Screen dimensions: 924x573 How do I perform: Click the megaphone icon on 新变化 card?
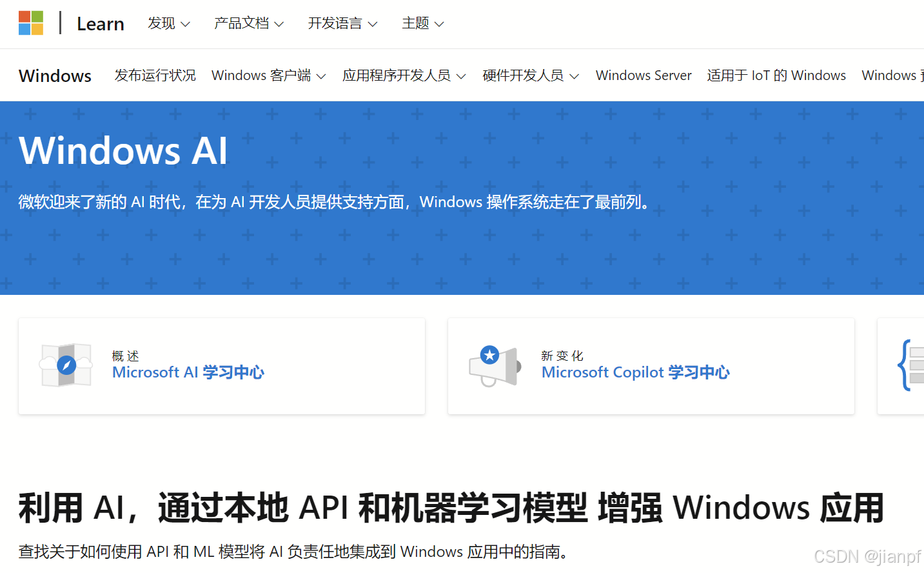[x=495, y=365]
